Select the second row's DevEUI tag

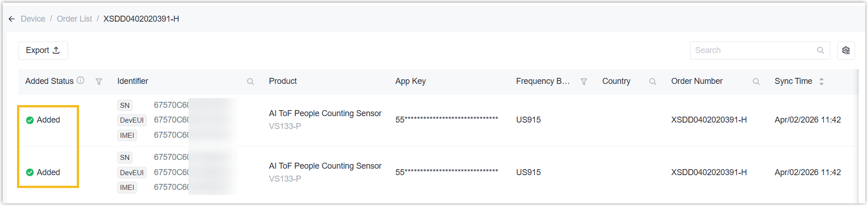pyautogui.click(x=131, y=172)
